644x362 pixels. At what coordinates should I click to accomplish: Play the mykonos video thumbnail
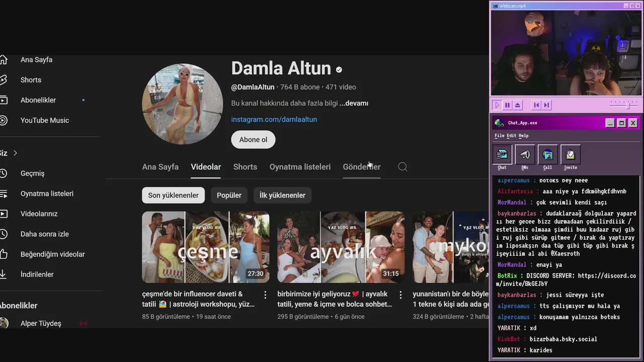(x=451, y=247)
